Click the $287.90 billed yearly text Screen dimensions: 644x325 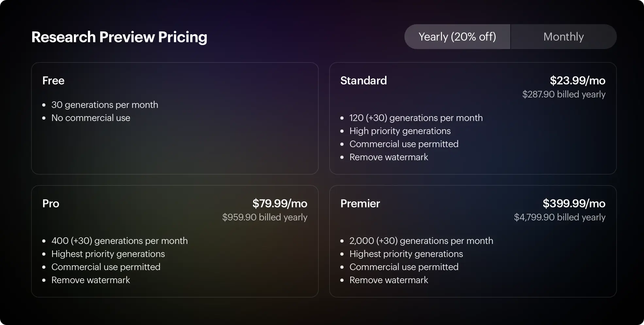[x=564, y=94]
